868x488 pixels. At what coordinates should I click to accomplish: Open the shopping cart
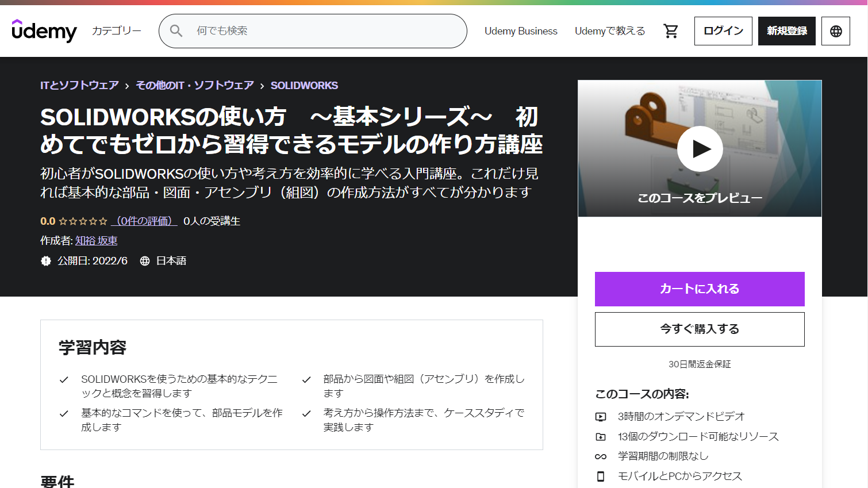[x=670, y=30]
